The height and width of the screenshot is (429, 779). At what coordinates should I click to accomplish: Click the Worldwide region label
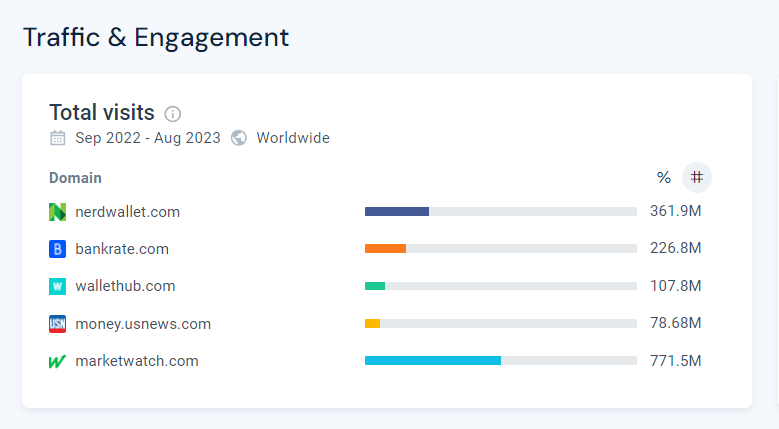coord(293,138)
